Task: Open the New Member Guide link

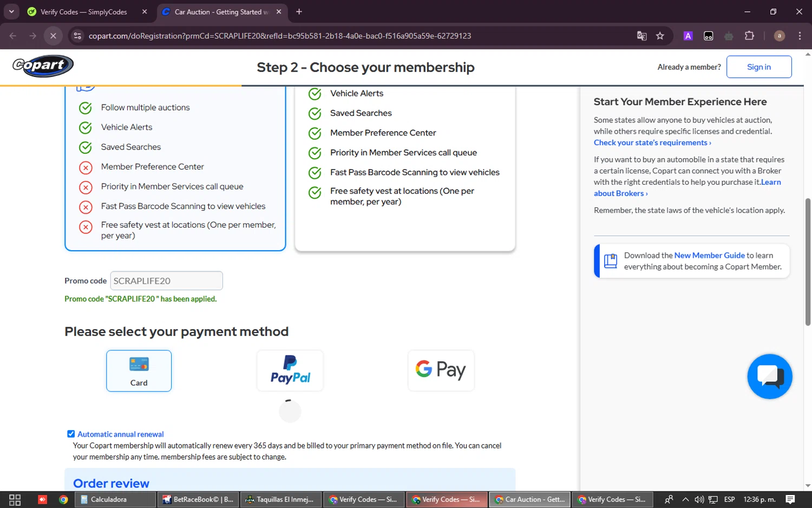Action: [709, 255]
